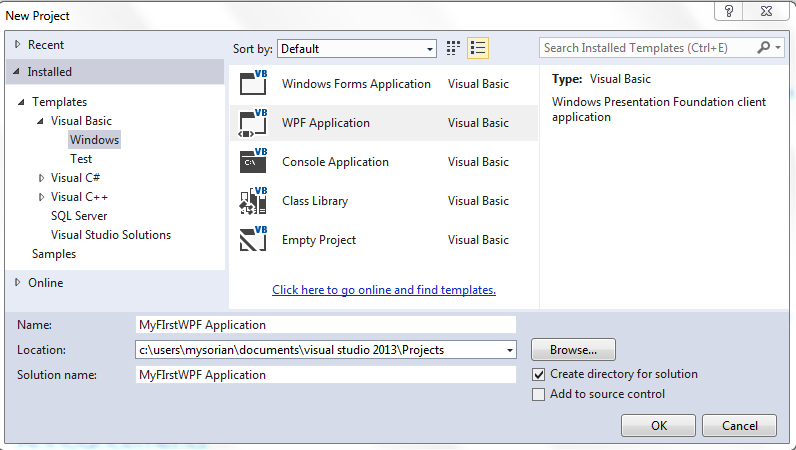Switch to medium icons list view
The image size is (796, 450).
tap(478, 48)
